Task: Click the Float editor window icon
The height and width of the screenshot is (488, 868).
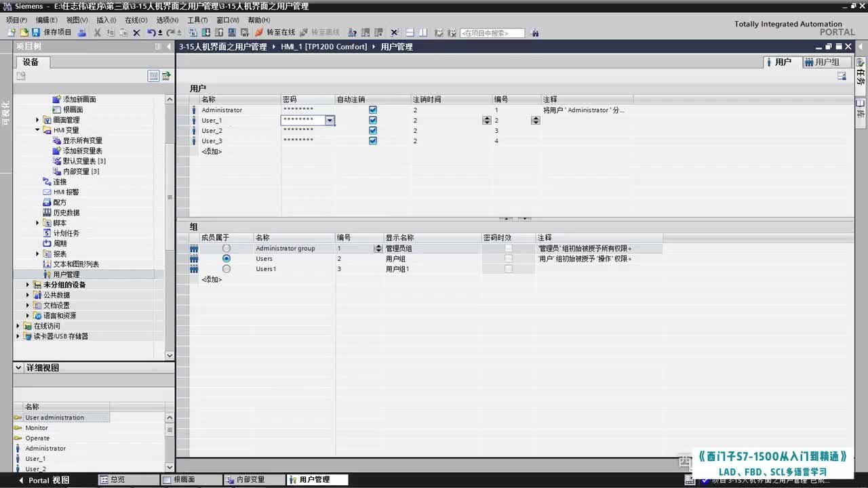Action: (829, 47)
